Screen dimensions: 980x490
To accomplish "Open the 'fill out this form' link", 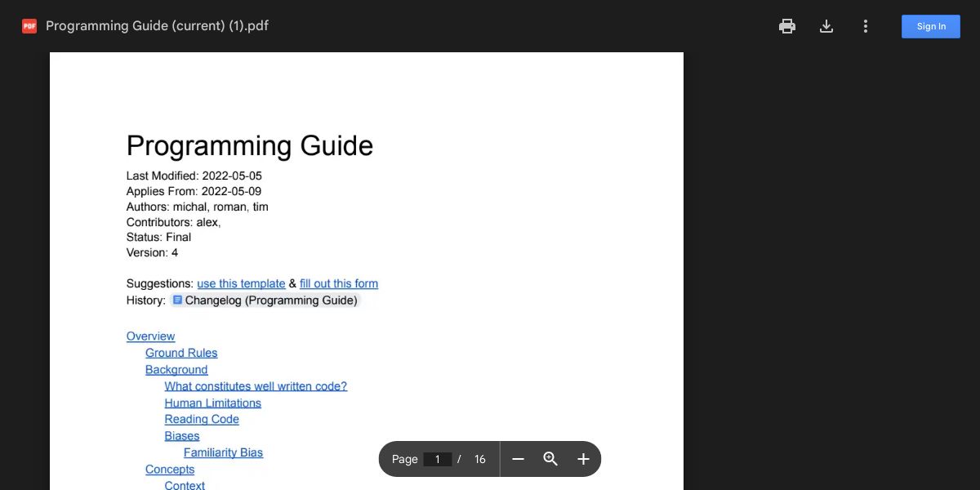I will coord(339,283).
